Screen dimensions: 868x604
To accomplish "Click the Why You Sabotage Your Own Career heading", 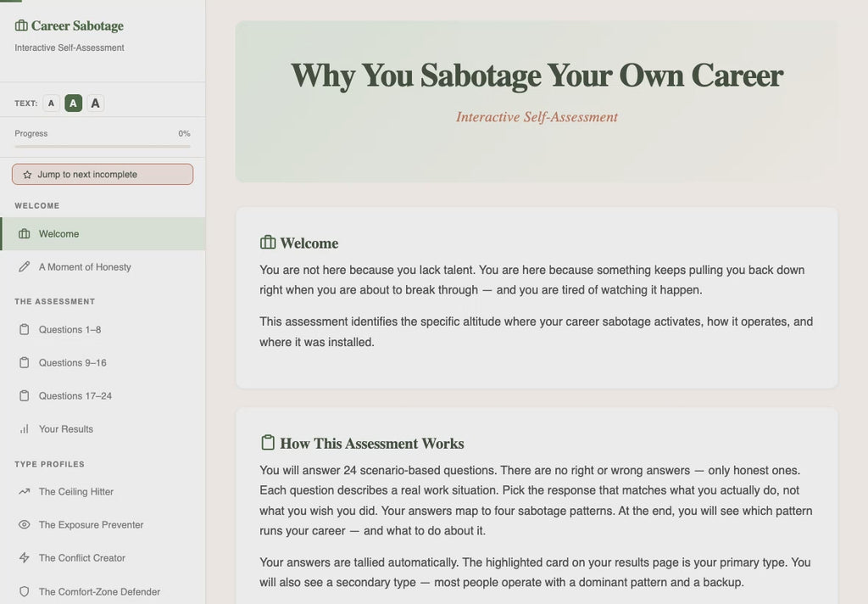I will [537, 75].
